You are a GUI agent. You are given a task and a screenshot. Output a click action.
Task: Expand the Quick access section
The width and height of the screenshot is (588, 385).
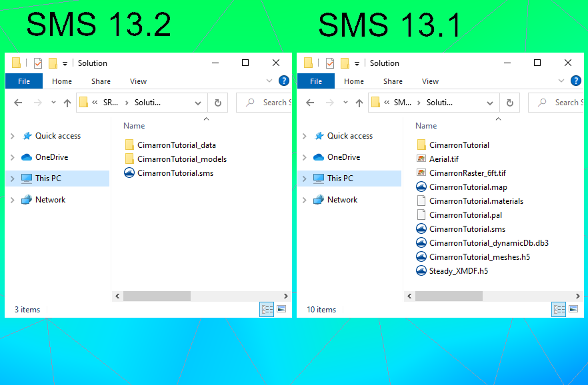(13, 135)
